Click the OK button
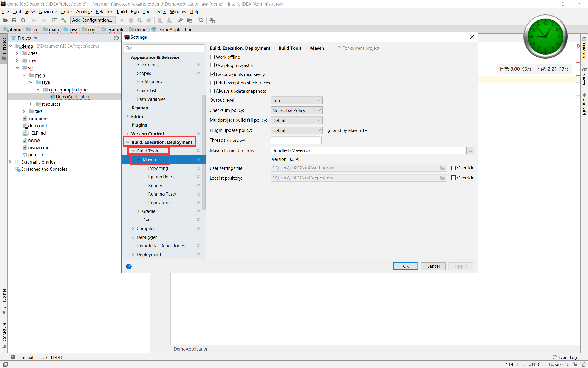The height and width of the screenshot is (368, 588). [406, 266]
